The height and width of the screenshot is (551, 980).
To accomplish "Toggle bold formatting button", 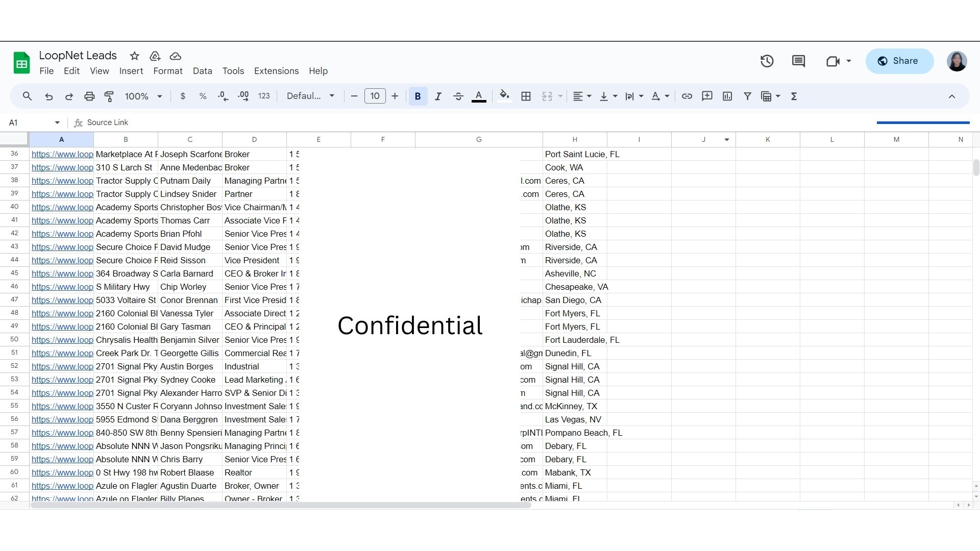I will (418, 96).
